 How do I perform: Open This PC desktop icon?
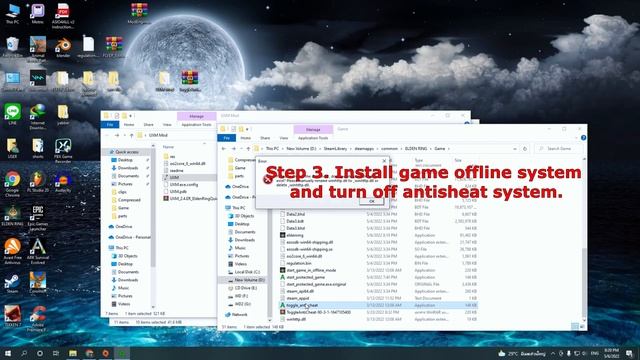12,13
